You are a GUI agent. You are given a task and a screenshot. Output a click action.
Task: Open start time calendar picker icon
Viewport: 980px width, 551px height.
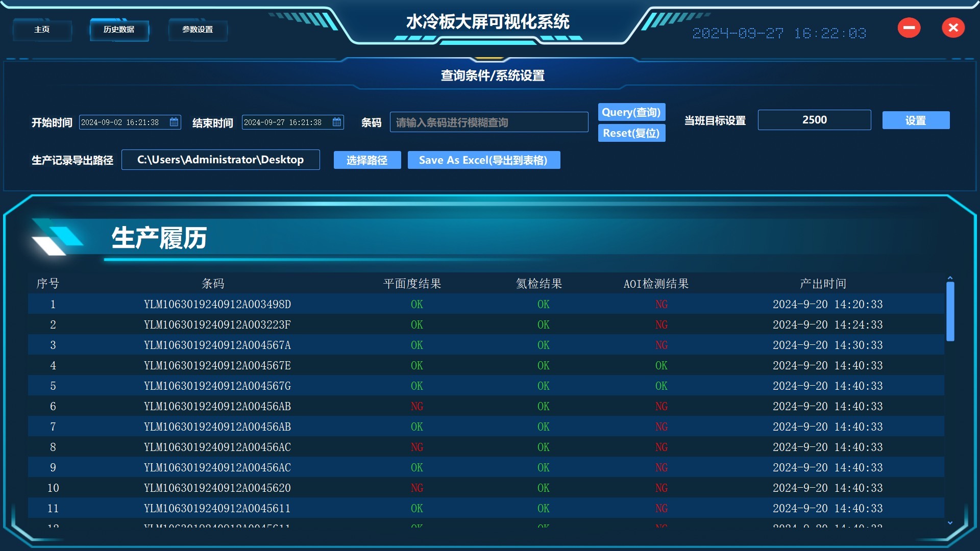click(x=174, y=122)
